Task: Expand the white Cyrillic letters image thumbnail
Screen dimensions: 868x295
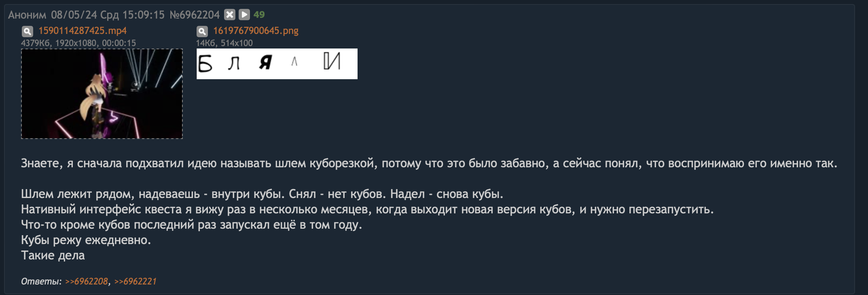Action: tap(277, 64)
